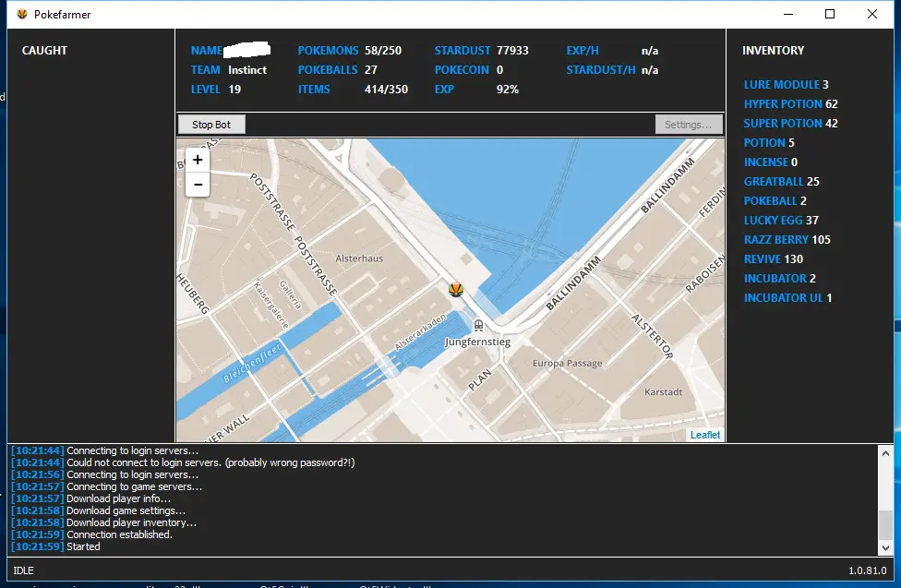Zoom out the map with minus button

point(197,185)
